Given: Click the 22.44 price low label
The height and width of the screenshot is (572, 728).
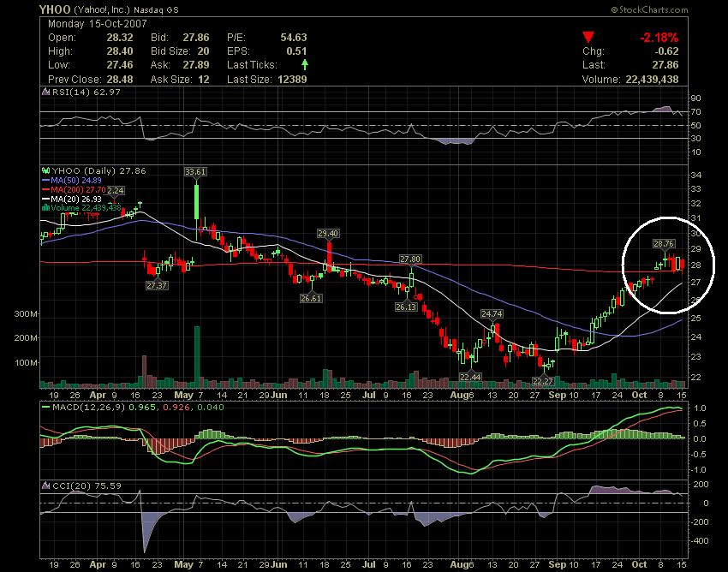Looking at the screenshot, I should (470, 377).
